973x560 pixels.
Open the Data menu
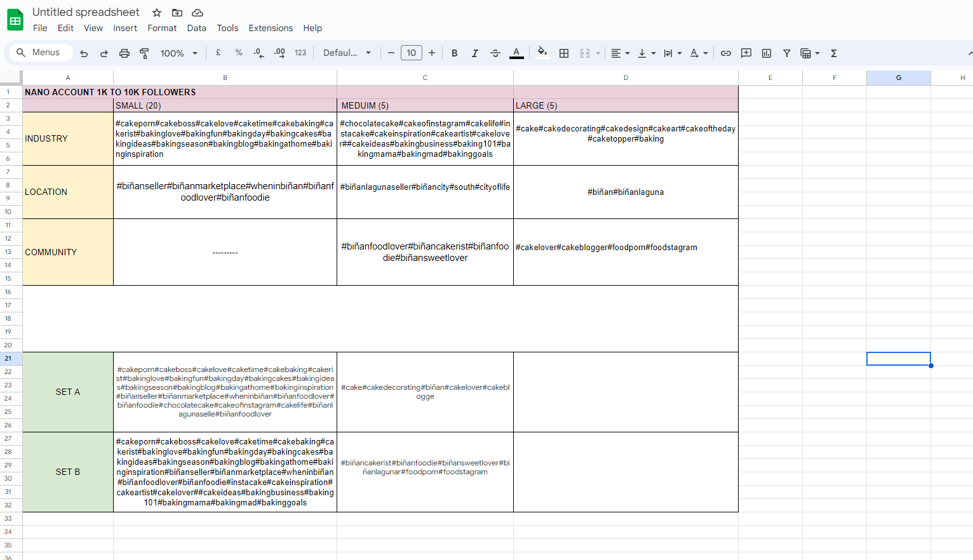[197, 28]
